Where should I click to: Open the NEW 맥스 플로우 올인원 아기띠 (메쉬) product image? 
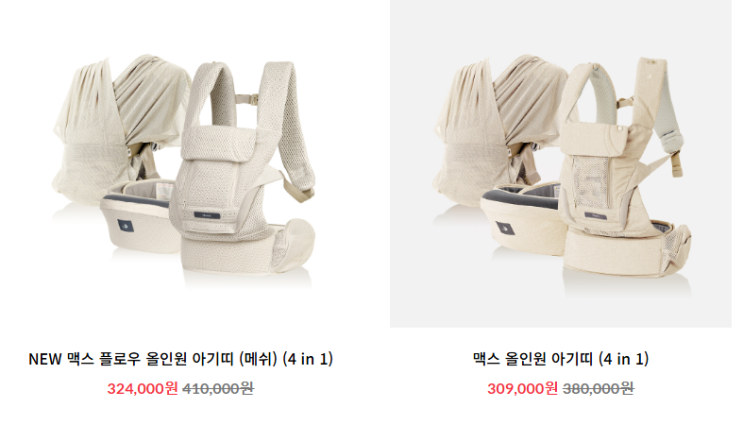181,163
